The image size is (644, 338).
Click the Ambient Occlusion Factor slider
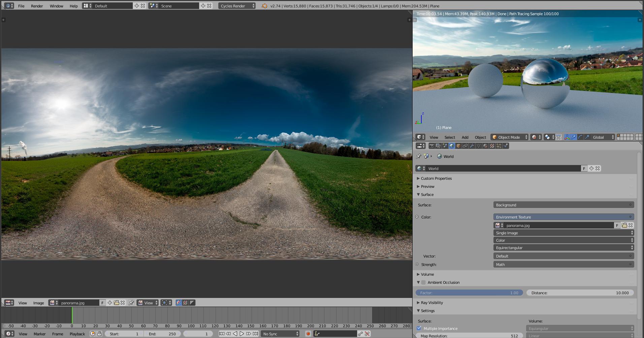click(x=469, y=293)
